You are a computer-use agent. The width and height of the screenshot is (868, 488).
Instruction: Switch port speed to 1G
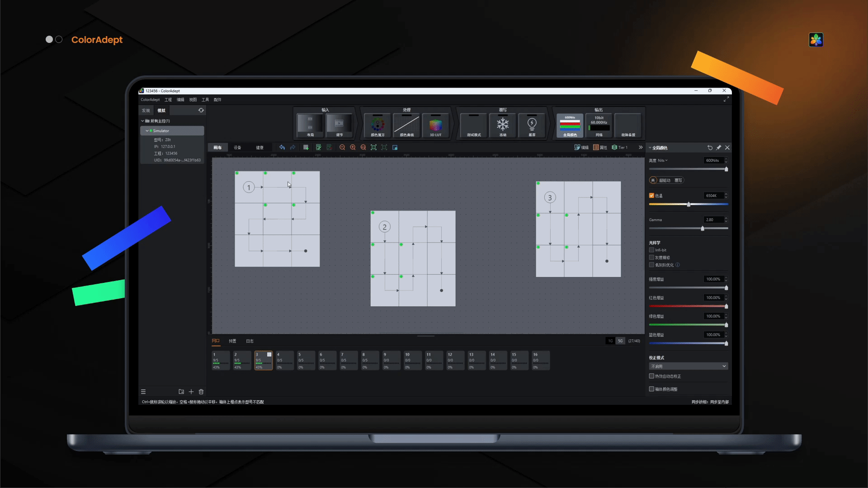(610, 341)
